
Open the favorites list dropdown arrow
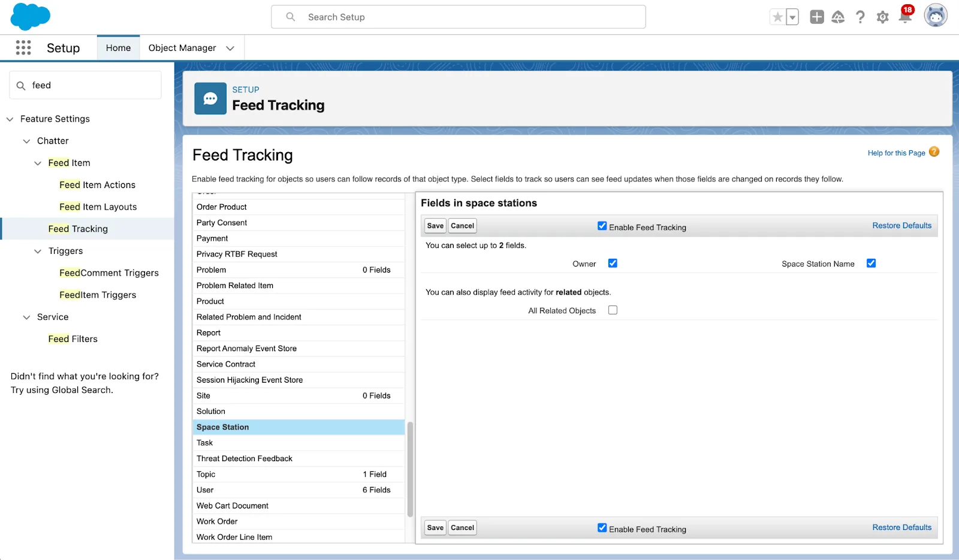click(792, 17)
